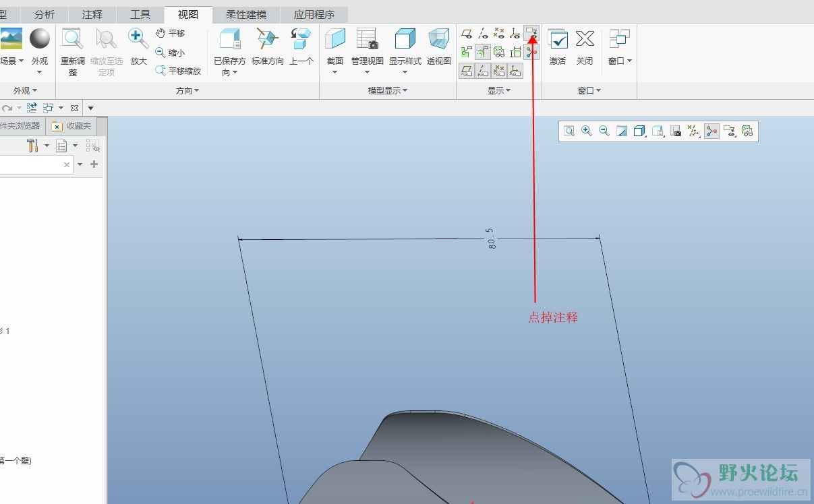Click the refit icon in graphics toolbar
Image resolution: width=814 pixels, height=504 pixels.
[569, 131]
